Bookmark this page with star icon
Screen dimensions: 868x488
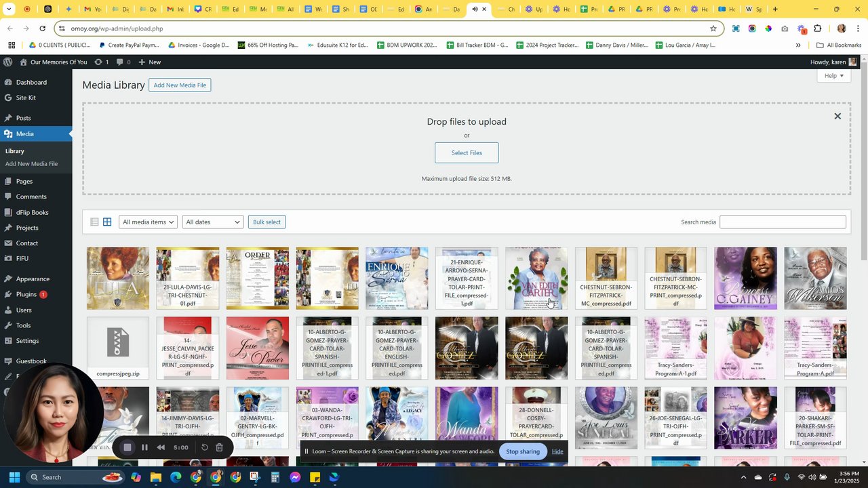tap(713, 28)
